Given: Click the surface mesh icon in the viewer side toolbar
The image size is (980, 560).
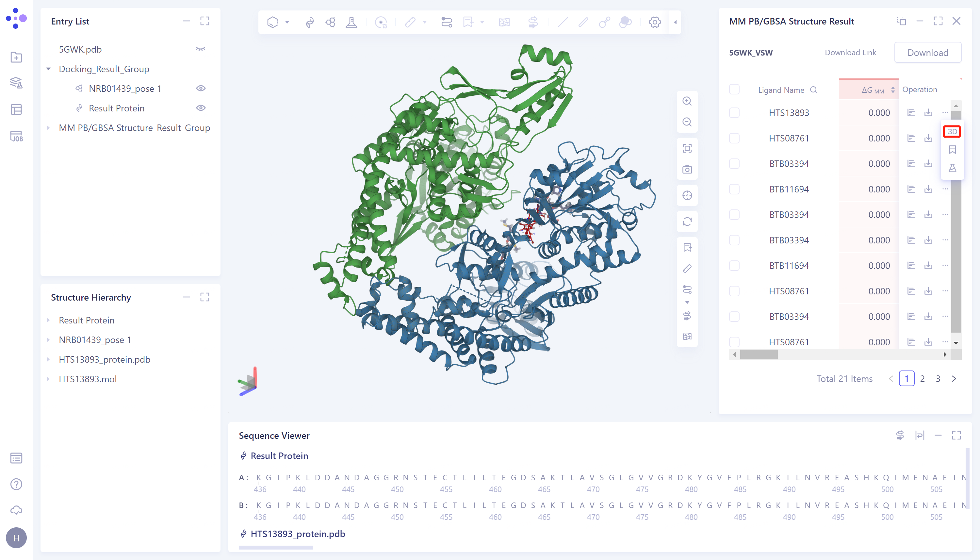Looking at the screenshot, I should point(687,337).
